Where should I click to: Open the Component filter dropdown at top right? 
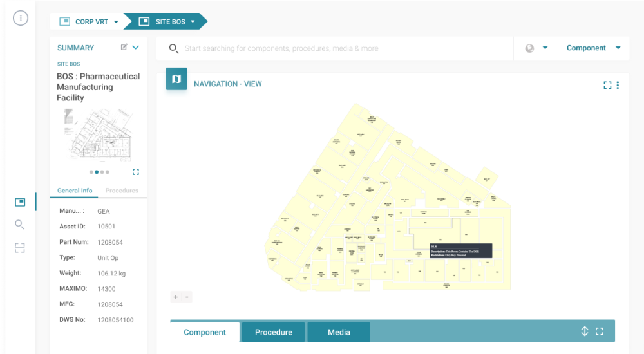click(x=594, y=48)
